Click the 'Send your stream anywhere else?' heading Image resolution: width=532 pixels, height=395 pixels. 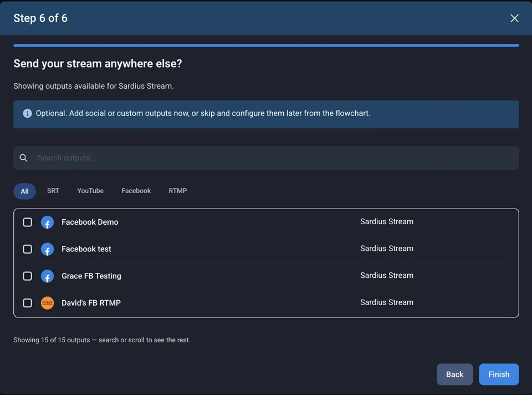tap(98, 63)
